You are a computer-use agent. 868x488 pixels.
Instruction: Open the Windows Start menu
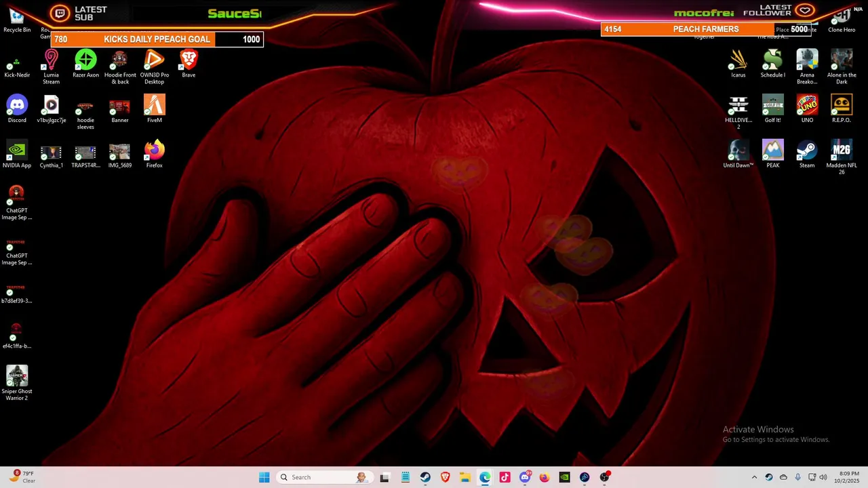pyautogui.click(x=264, y=477)
